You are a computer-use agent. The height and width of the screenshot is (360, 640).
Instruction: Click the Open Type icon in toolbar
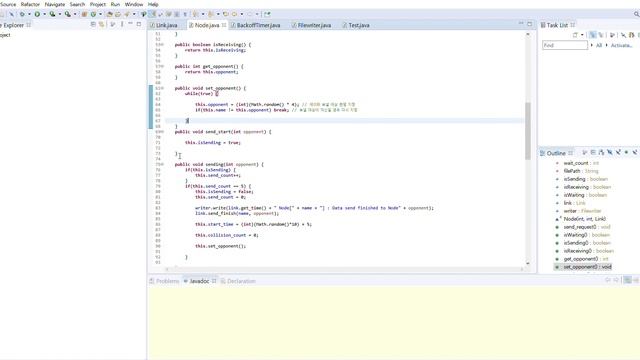click(109, 14)
